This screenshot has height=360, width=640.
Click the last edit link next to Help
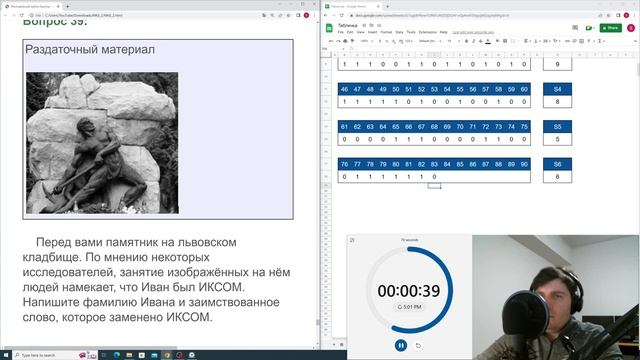click(473, 32)
